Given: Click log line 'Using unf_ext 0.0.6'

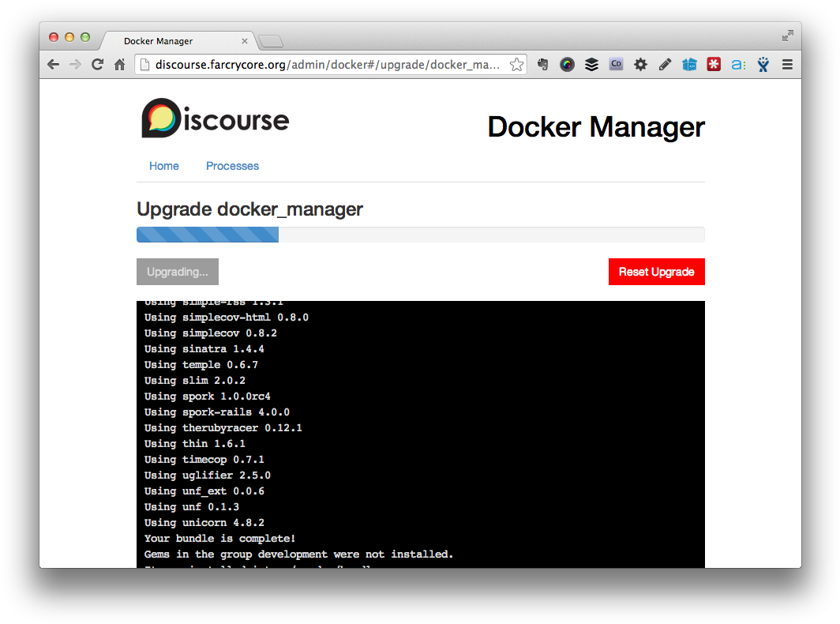Looking at the screenshot, I should click(x=204, y=491).
